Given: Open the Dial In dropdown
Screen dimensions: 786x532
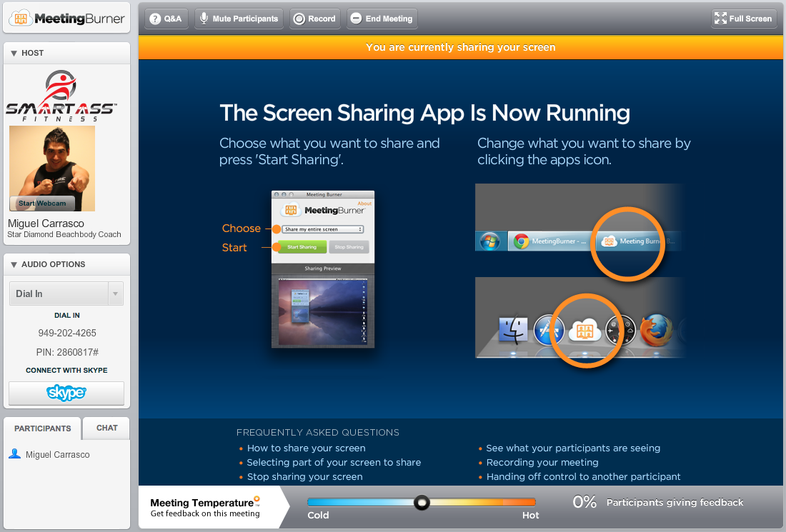Looking at the screenshot, I should [x=66, y=293].
